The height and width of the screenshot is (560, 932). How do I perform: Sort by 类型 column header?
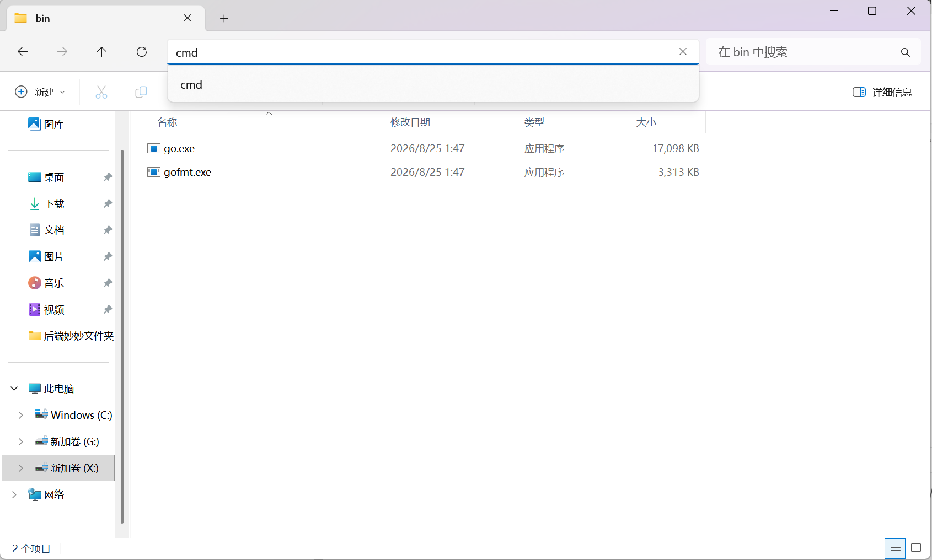tap(534, 122)
